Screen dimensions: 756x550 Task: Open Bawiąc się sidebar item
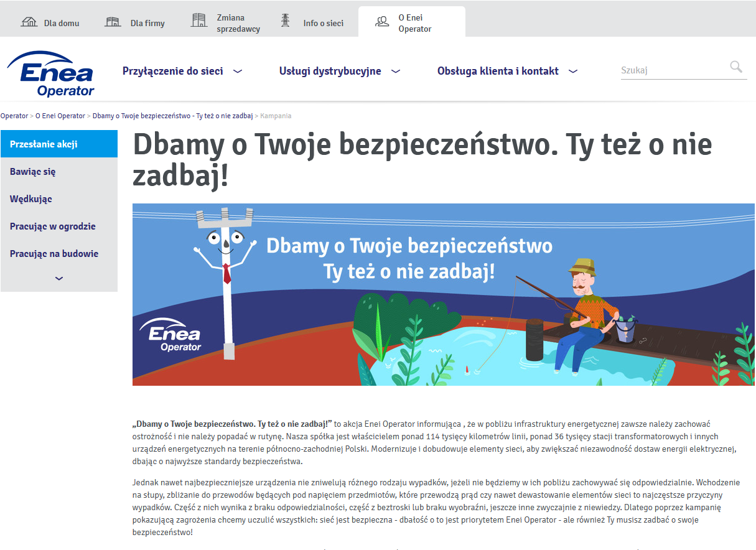pos(59,172)
